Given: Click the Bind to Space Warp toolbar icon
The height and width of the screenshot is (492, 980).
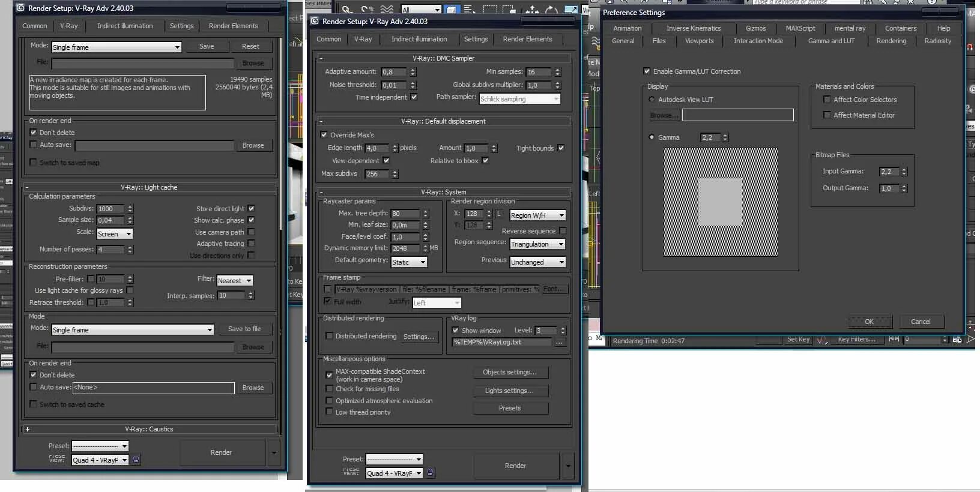Looking at the screenshot, I should 387,10.
